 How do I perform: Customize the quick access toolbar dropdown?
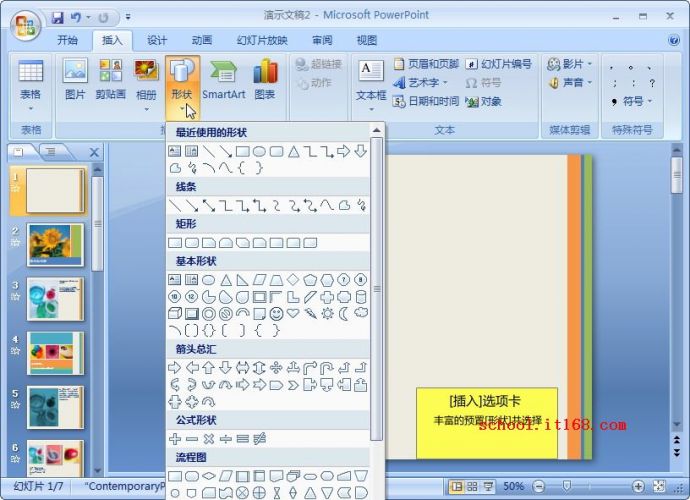point(128,17)
